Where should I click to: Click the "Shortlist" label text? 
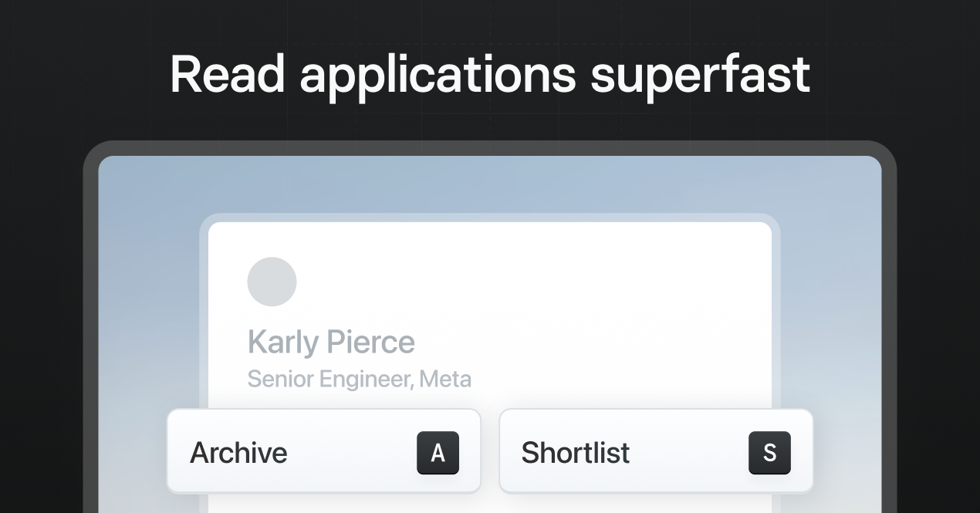pos(575,453)
